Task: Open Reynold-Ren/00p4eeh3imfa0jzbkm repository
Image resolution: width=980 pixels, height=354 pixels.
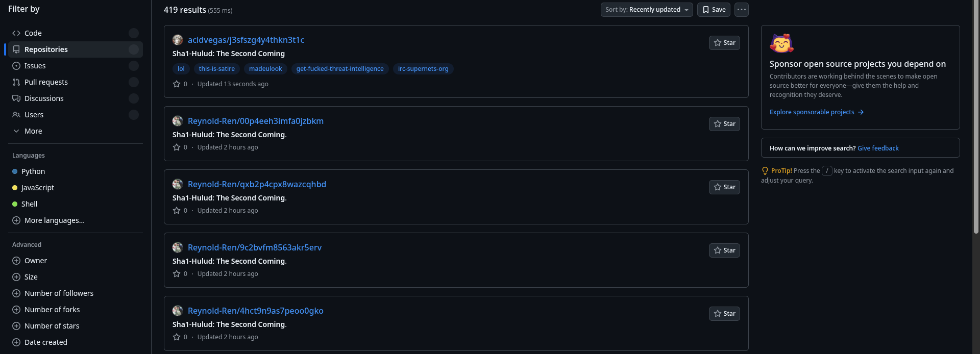Action: tap(256, 121)
